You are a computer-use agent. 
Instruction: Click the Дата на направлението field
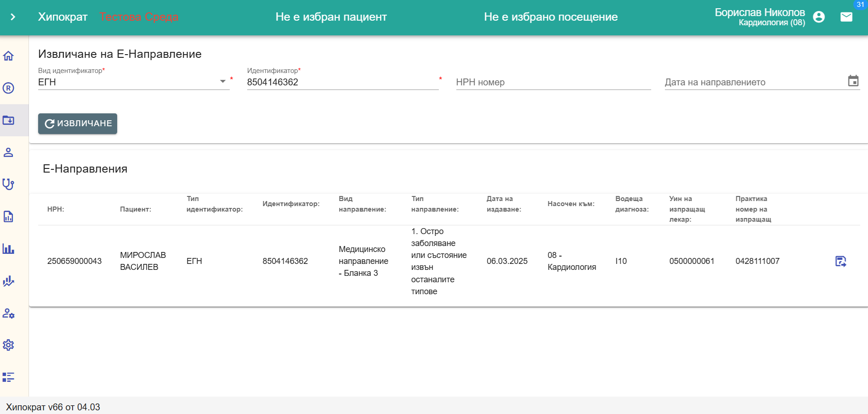click(762, 82)
